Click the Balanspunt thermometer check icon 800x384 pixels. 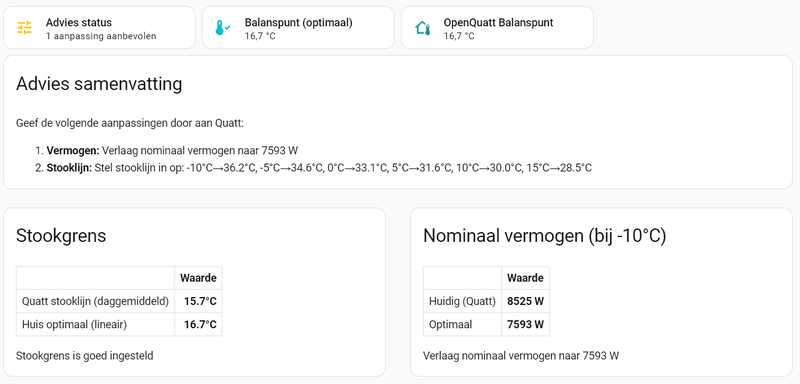(x=222, y=28)
